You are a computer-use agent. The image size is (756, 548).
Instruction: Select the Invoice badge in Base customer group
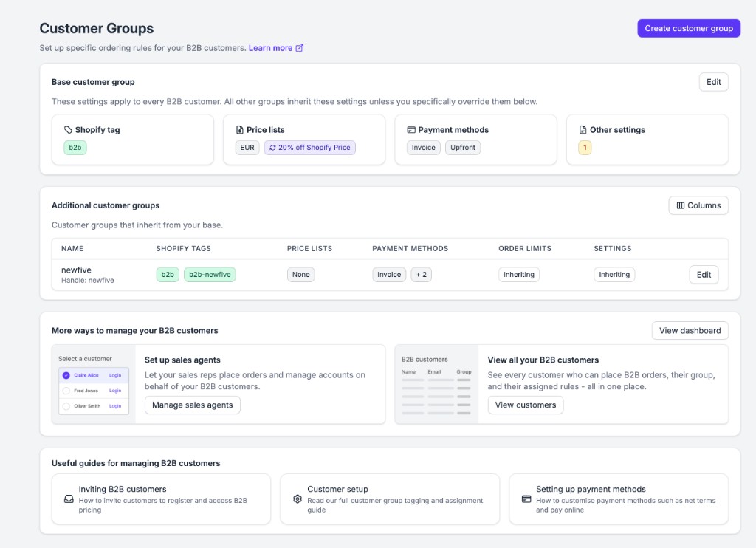[x=423, y=148]
